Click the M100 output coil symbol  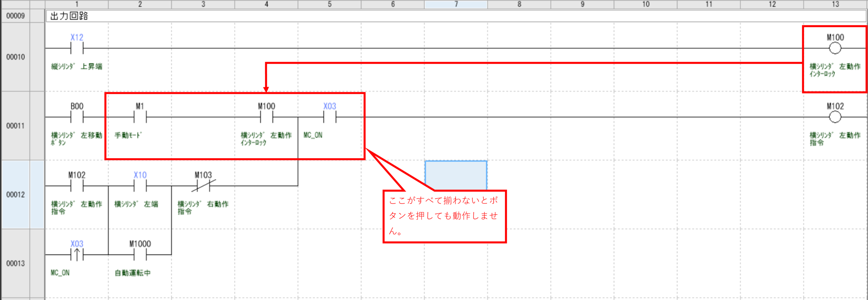[x=835, y=49]
